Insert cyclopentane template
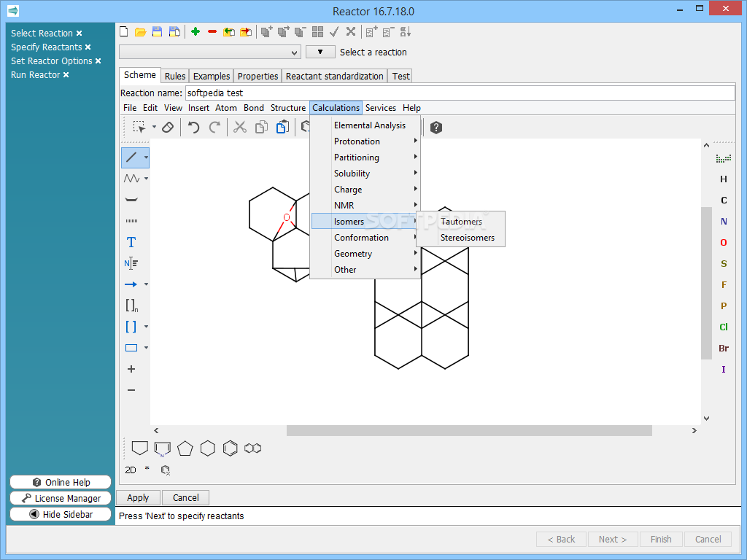The image size is (747, 560). pyautogui.click(x=185, y=448)
